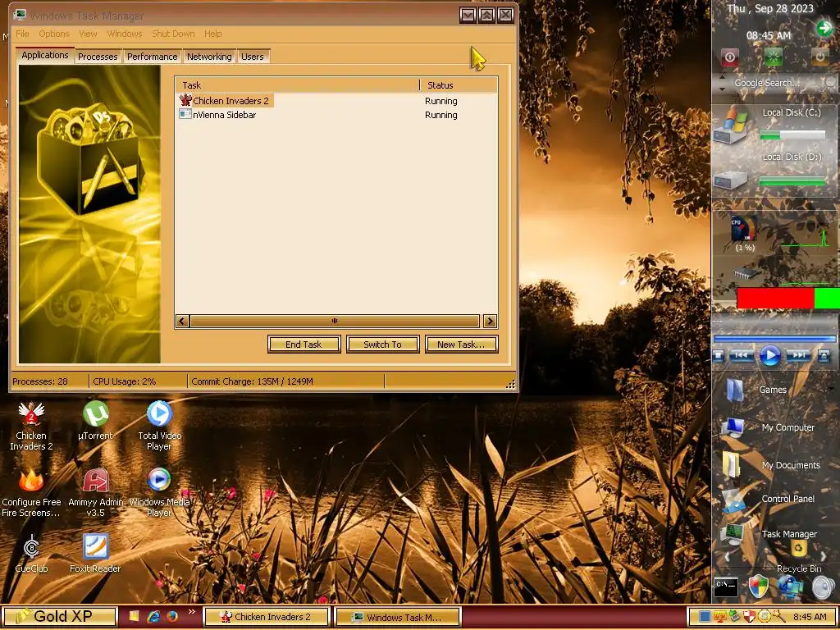The width and height of the screenshot is (840, 630).
Task: Click the security shield icon in sidebar
Action: [758, 587]
